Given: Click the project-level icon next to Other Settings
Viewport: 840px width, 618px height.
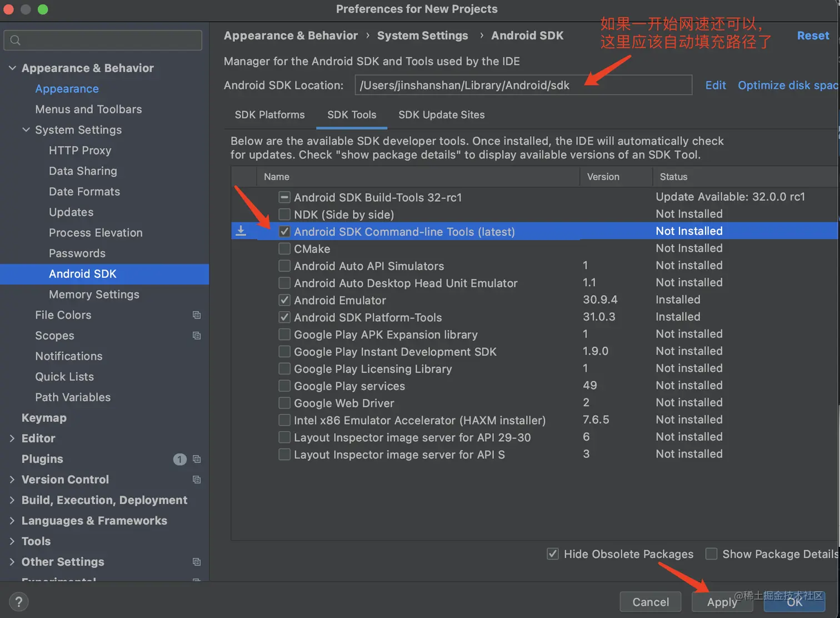Looking at the screenshot, I should point(197,562).
